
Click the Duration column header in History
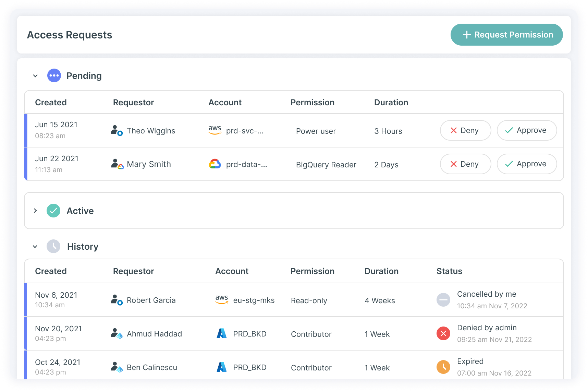381,271
